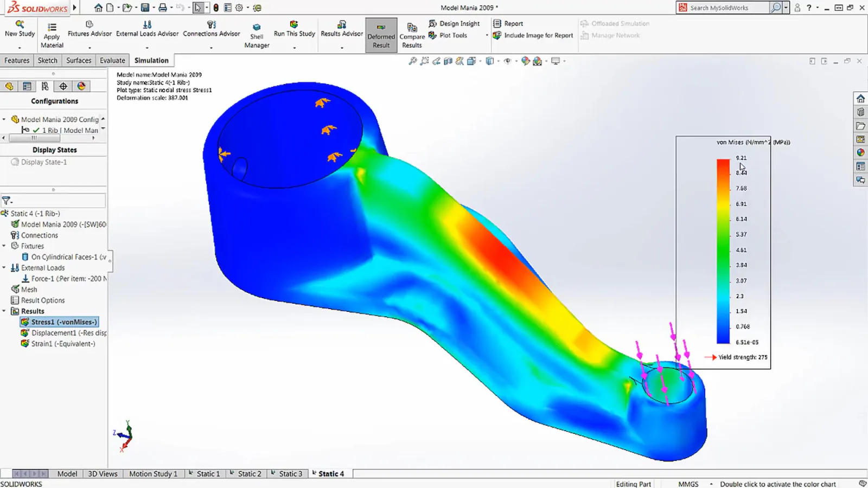Open Results Advisor dropdown arrow

[x=342, y=48]
